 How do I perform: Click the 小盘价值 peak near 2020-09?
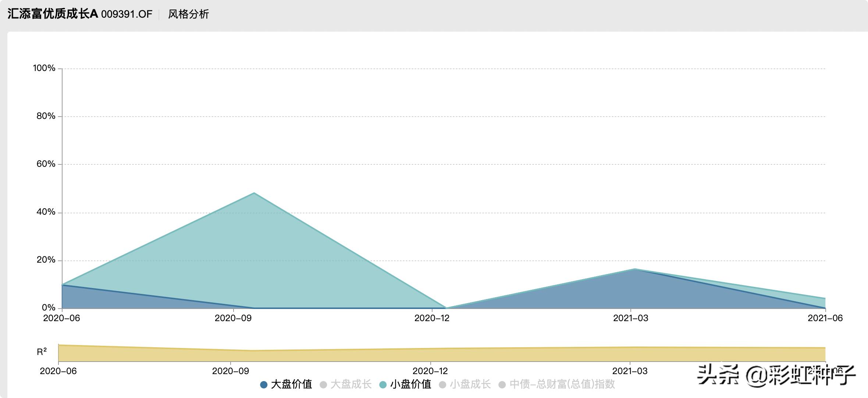(254, 193)
